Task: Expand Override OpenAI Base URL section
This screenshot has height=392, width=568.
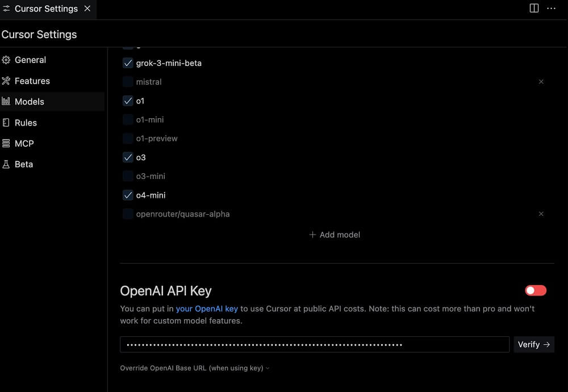Action: pos(195,368)
